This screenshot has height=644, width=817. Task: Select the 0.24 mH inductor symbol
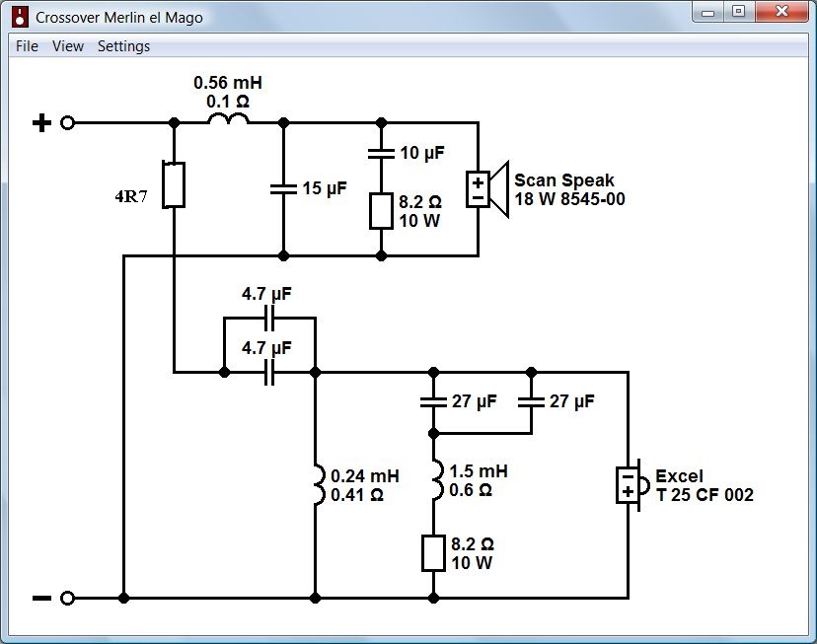coord(319,484)
